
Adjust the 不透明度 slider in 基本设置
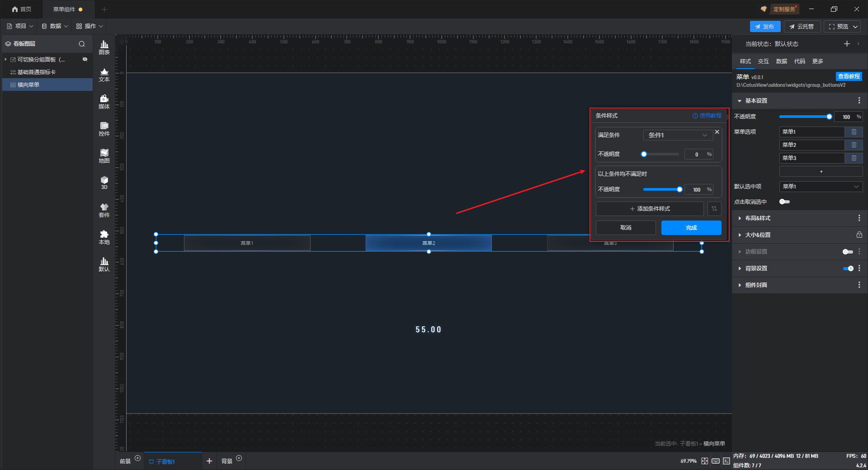(x=805, y=117)
